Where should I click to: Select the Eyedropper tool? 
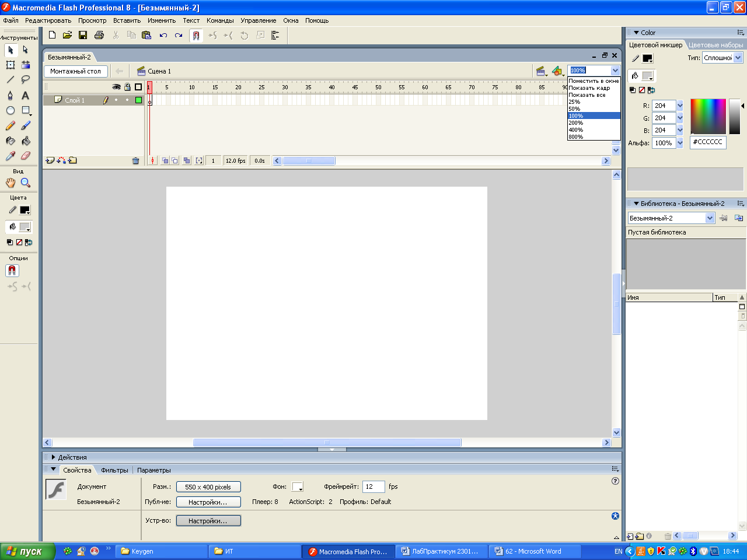pyautogui.click(x=11, y=156)
